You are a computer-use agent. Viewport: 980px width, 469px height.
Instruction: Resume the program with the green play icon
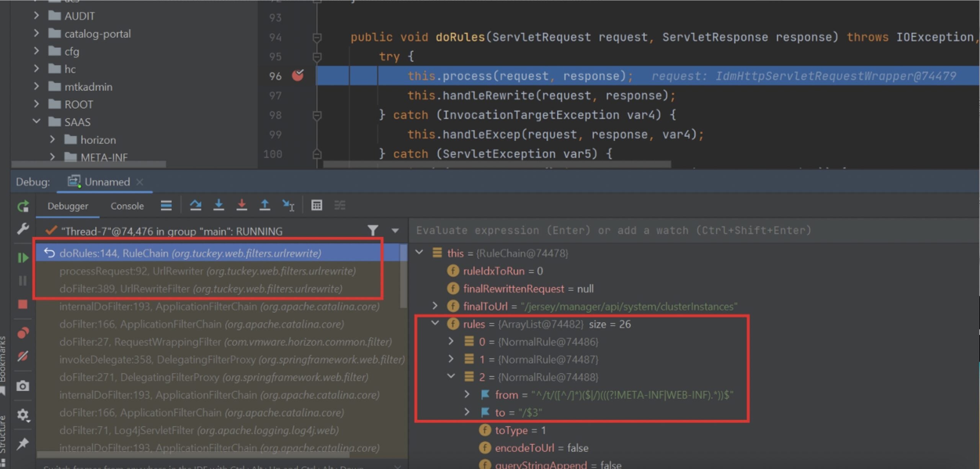click(x=23, y=257)
